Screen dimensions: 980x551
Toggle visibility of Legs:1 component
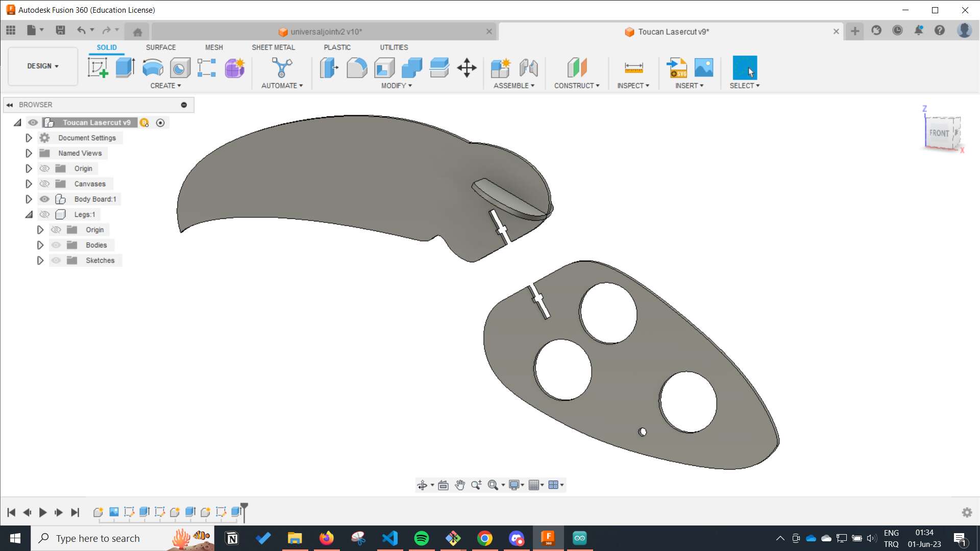[44, 214]
